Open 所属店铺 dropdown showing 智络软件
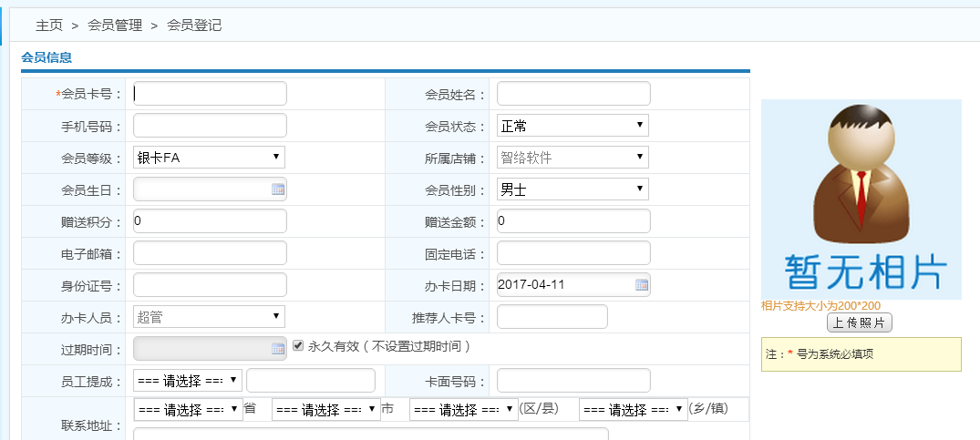 [573, 158]
